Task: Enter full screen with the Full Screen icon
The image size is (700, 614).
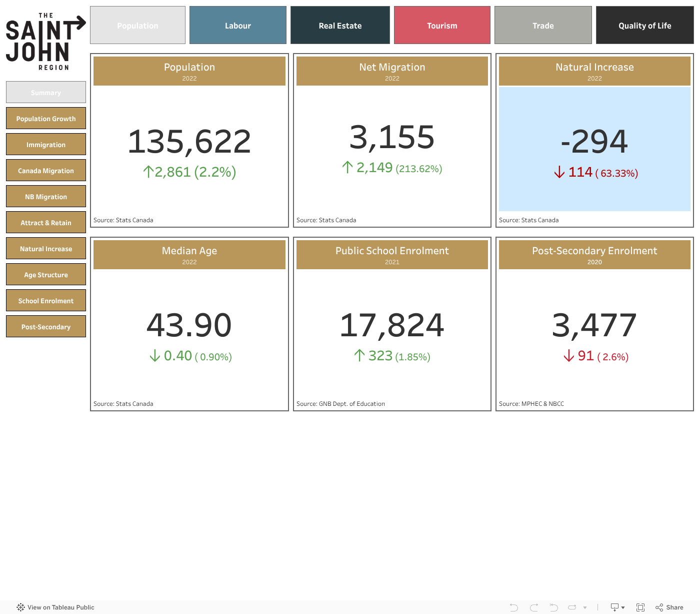Action: click(640, 607)
